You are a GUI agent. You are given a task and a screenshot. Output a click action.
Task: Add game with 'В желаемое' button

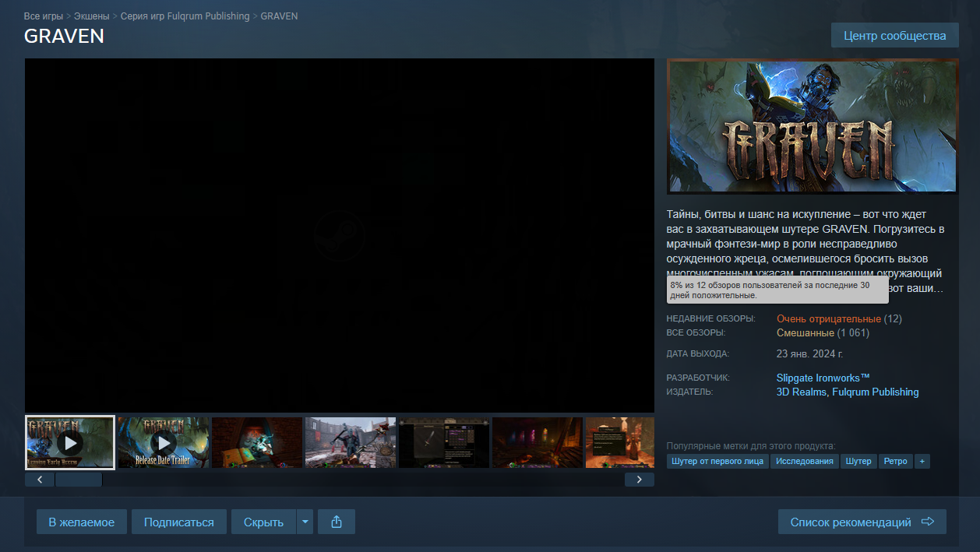coord(82,522)
